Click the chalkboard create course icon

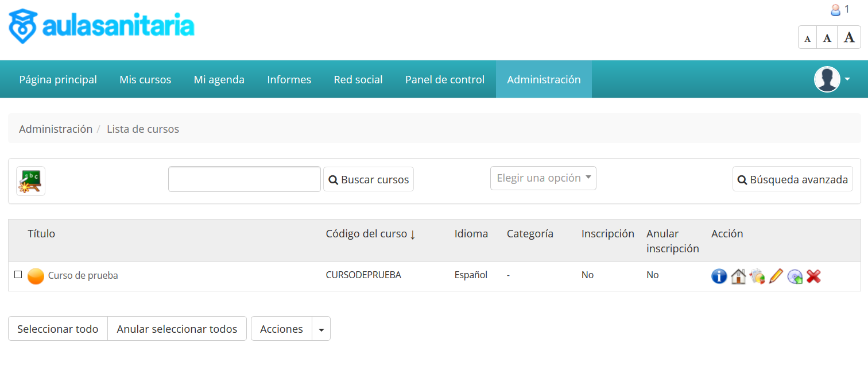tap(30, 181)
